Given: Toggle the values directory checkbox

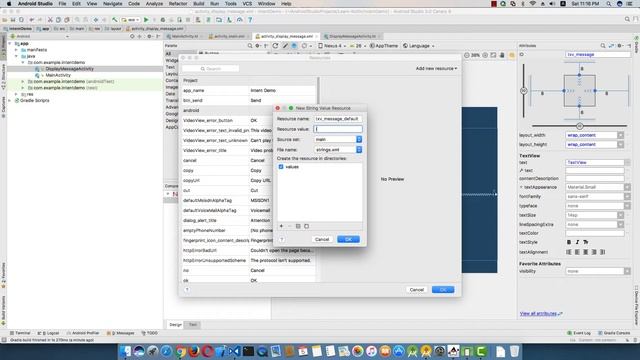Looking at the screenshot, I should [x=281, y=167].
